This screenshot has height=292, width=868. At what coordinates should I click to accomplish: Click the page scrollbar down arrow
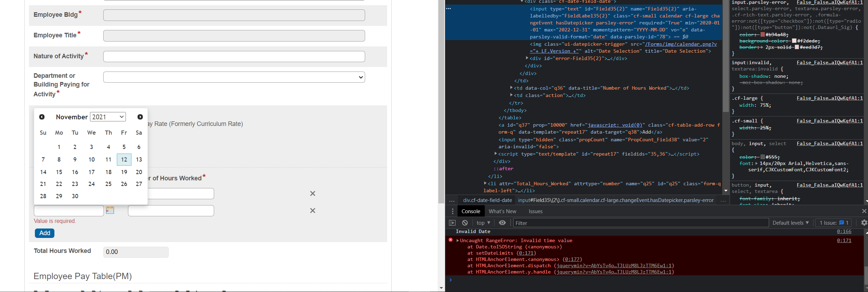pyautogui.click(x=441, y=288)
